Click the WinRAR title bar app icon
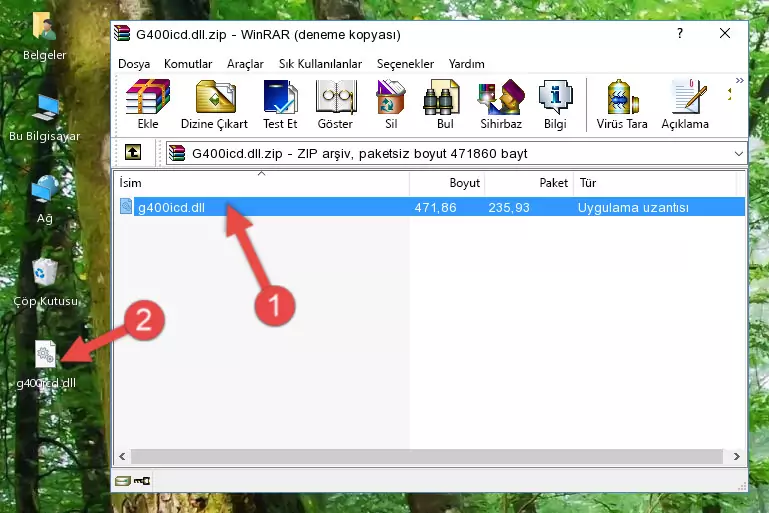This screenshot has height=513, width=769. coord(122,33)
